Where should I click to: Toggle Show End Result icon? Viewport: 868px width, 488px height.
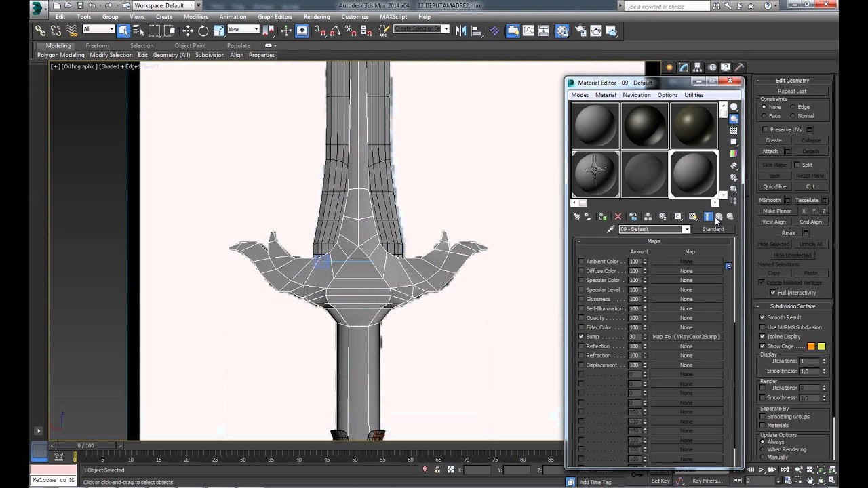point(707,217)
